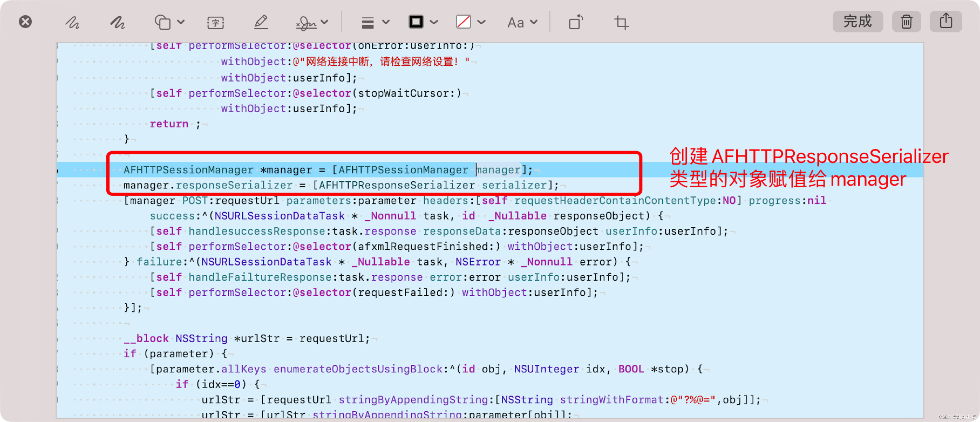Click the 'return ;' statement
The image size is (980, 422).
point(175,124)
